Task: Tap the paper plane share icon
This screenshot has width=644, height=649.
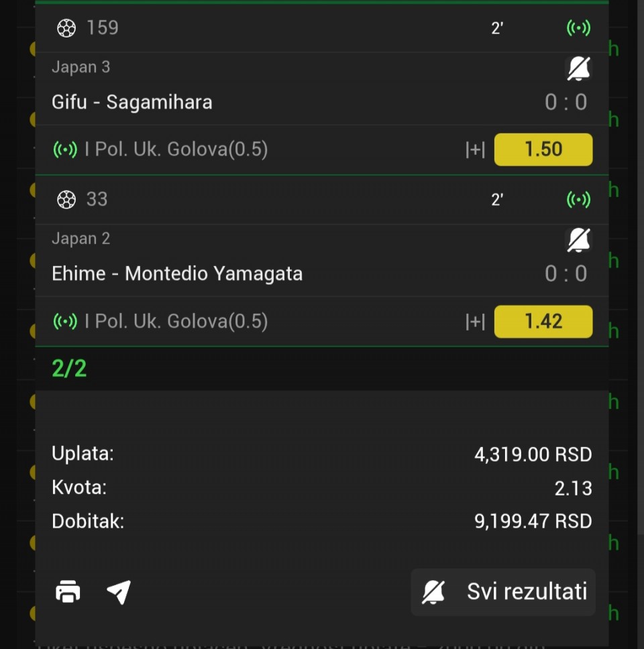Action: pyautogui.click(x=119, y=592)
